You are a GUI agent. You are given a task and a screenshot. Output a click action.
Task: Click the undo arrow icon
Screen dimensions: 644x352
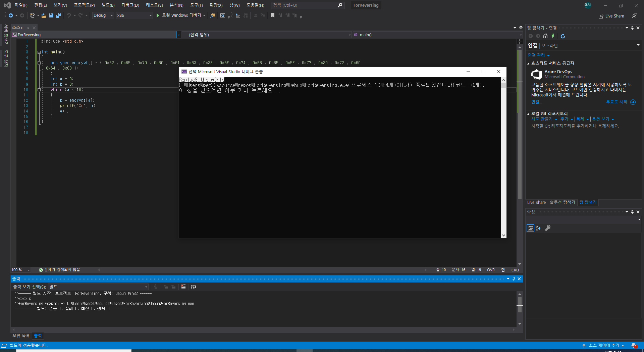69,15
